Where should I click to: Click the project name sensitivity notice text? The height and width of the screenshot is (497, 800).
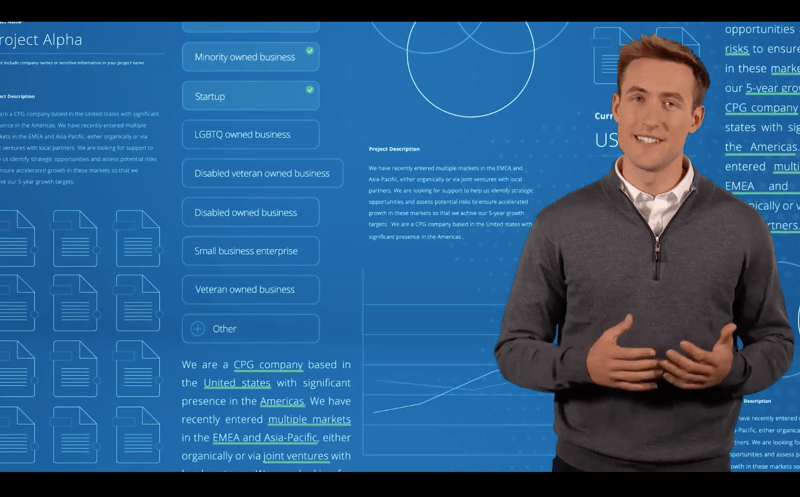point(72,63)
